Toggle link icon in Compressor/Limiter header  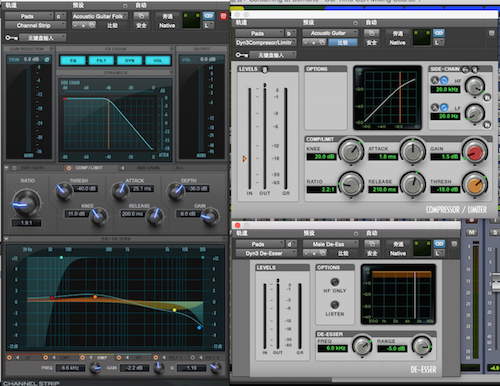(439, 33)
